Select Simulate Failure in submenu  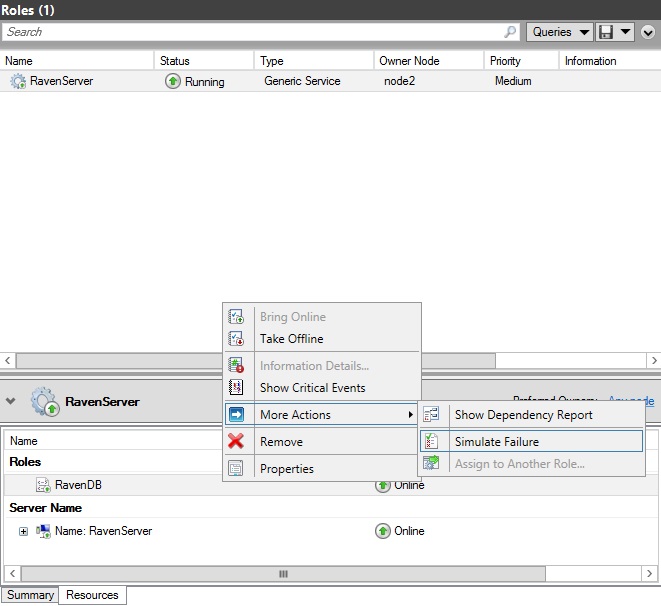click(x=532, y=441)
